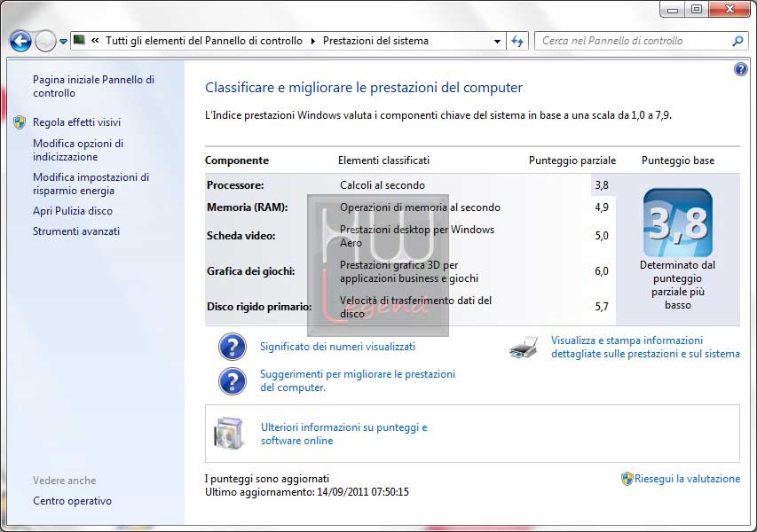Click the Scheda video score value 5,0
Viewport: 757px width, 532px height.
point(602,236)
